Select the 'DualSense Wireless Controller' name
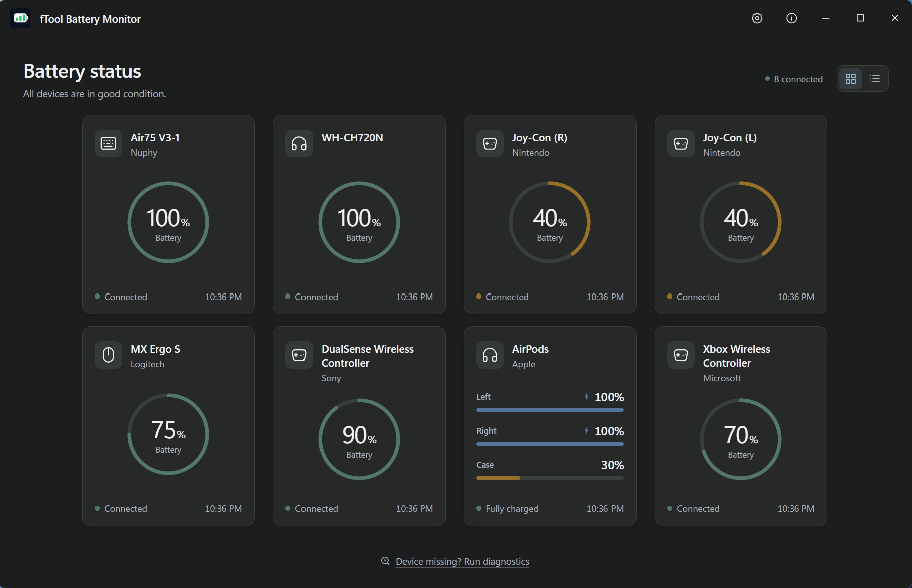This screenshot has height=588, width=912. pos(368,356)
